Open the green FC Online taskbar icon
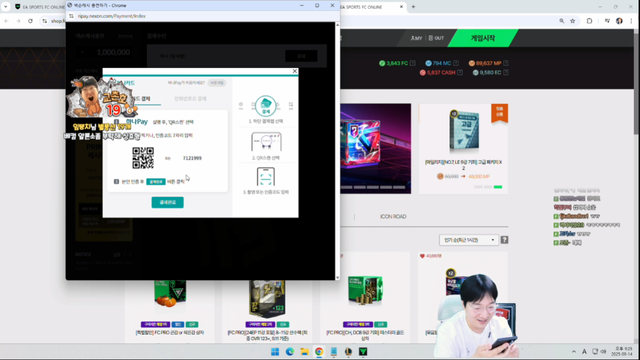Image resolution: width=640 pixels, height=360 pixels. [x=363, y=352]
